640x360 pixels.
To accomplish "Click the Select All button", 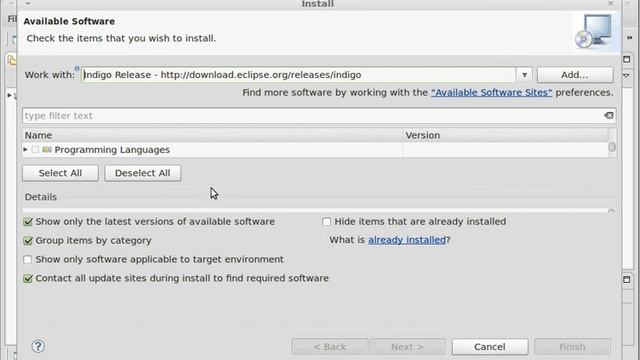I will pyautogui.click(x=60, y=173).
